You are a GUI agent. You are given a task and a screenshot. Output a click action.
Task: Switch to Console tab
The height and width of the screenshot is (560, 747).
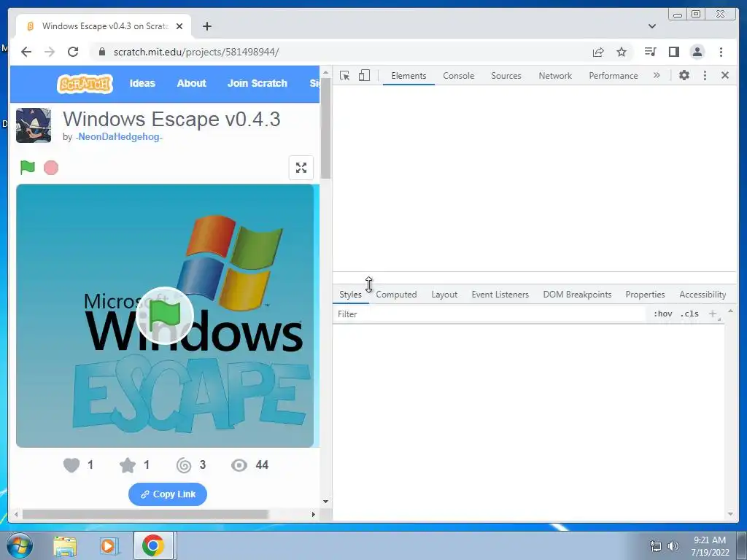458,76
